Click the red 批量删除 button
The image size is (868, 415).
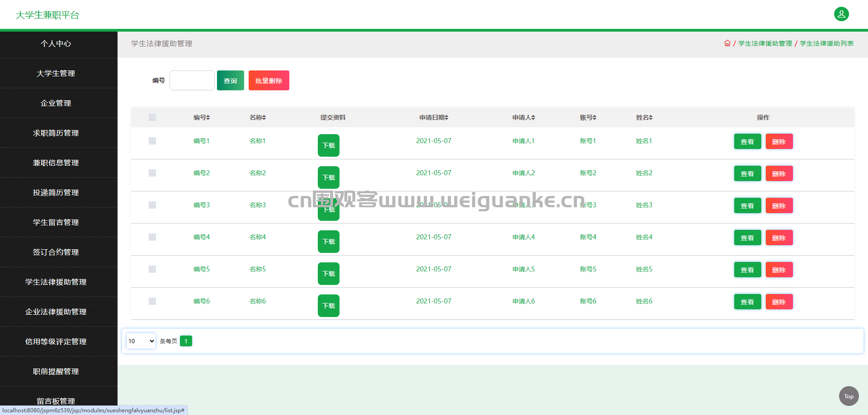point(269,80)
